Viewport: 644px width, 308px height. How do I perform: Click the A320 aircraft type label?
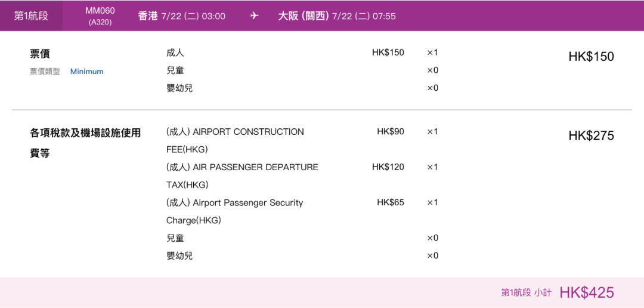pos(100,23)
